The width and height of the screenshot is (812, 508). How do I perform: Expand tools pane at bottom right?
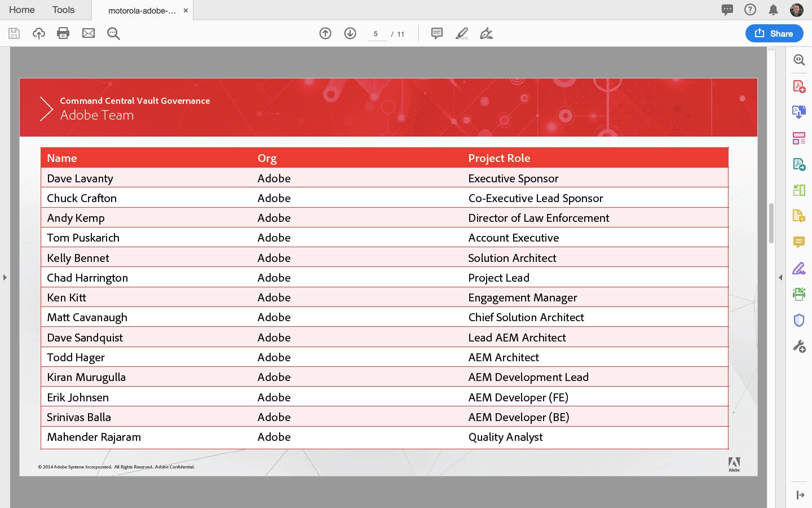(800, 495)
